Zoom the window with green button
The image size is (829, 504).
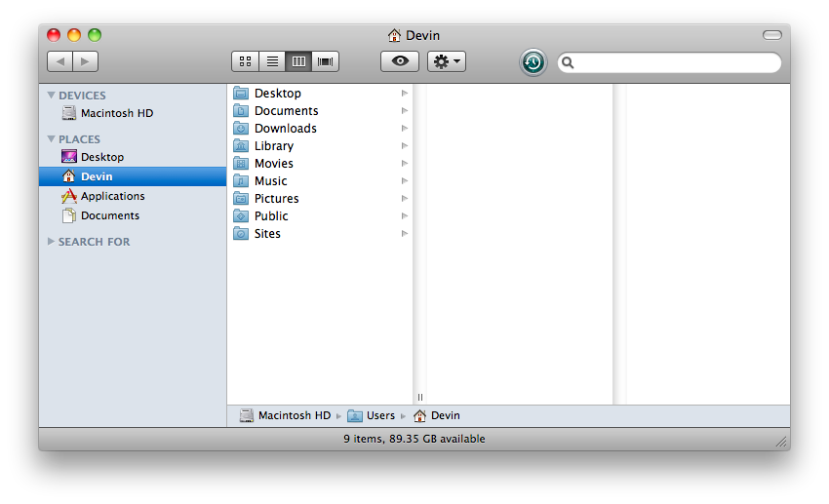pyautogui.click(x=95, y=35)
